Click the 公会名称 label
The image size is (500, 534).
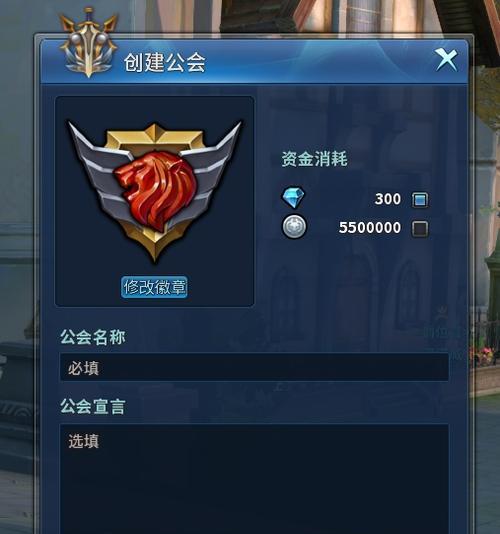point(93,337)
